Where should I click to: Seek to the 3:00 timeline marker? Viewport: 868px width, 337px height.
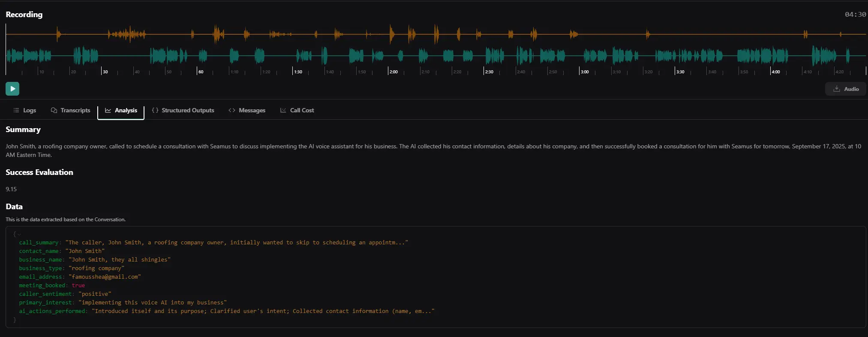pyautogui.click(x=585, y=72)
